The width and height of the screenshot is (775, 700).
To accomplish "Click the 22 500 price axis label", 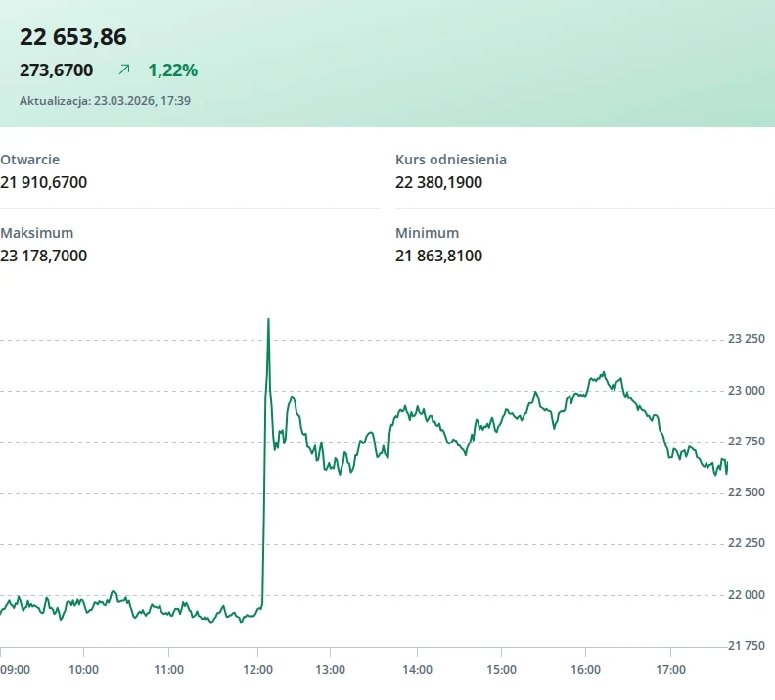I will (x=747, y=492).
